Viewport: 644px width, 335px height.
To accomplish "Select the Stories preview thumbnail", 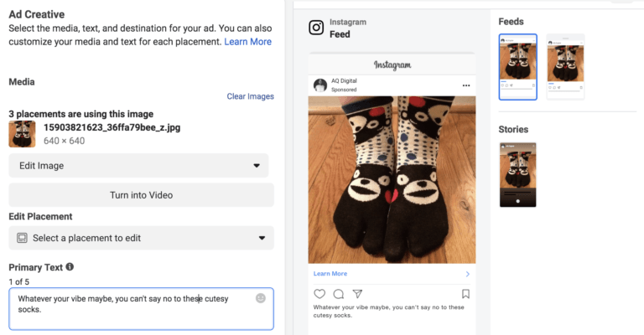I will click(x=517, y=175).
